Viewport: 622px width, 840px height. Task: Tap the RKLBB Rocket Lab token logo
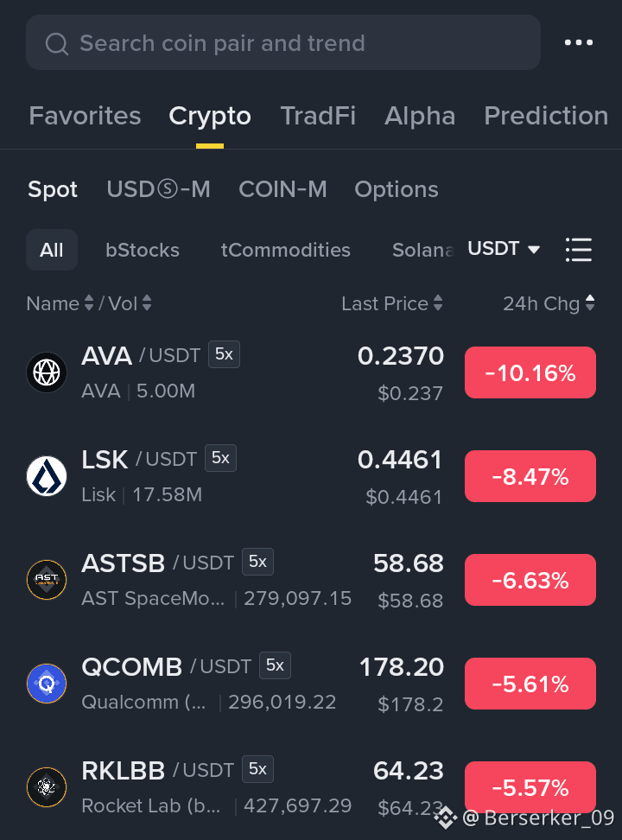[47, 787]
